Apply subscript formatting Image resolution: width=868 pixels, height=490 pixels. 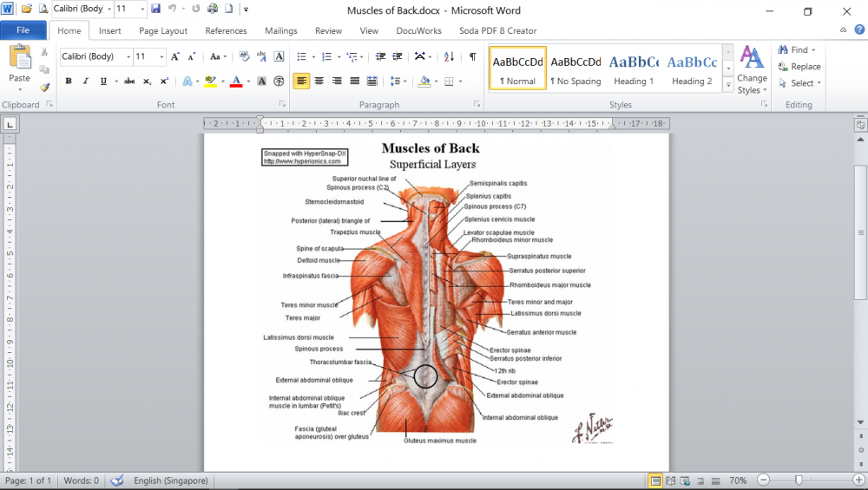point(148,82)
